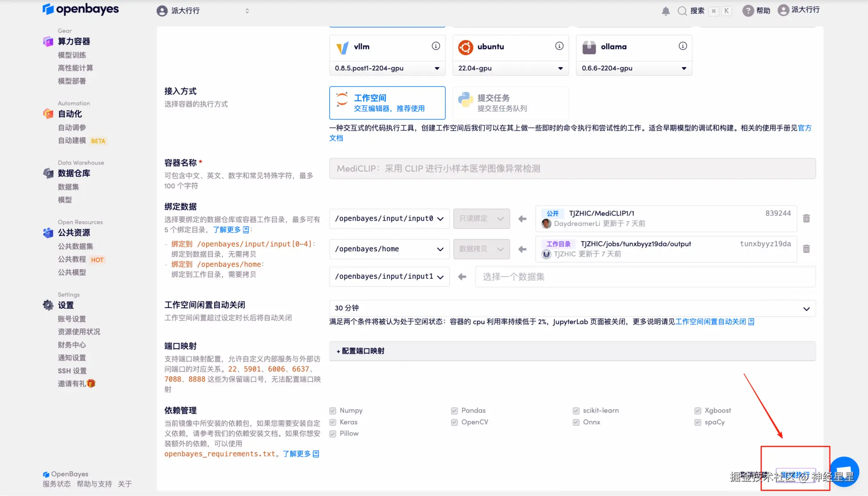Click the ubuntu info icon

[x=559, y=46]
